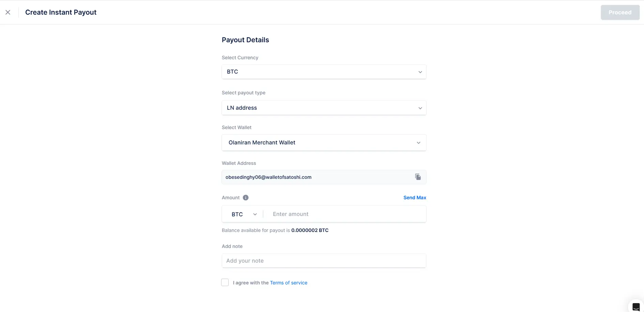Click chevron beside BTC amount unit
Image resolution: width=644 pixels, height=312 pixels.
pos(255,214)
